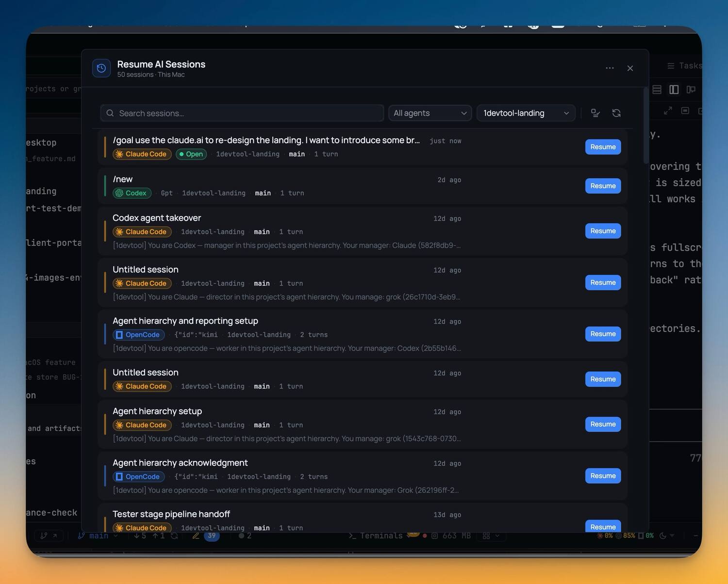The height and width of the screenshot is (584, 728).
Task: Click OpenCode badge under Agent hierarchy and reporting setup
Action: click(x=138, y=335)
